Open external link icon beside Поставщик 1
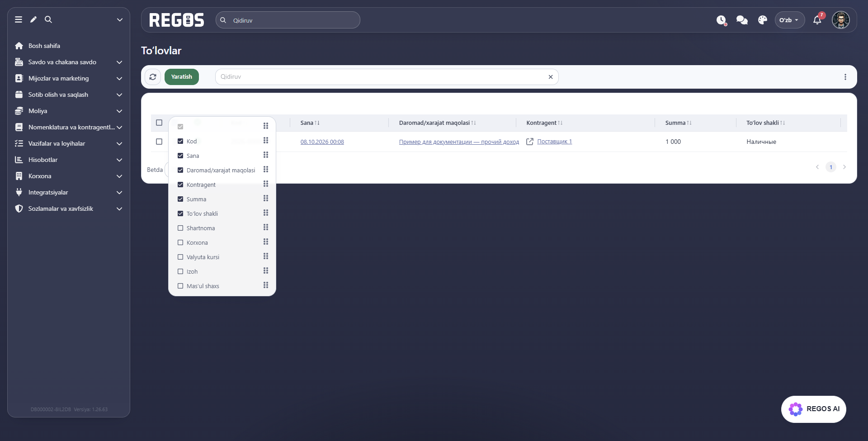This screenshot has height=441, width=868. (x=530, y=142)
